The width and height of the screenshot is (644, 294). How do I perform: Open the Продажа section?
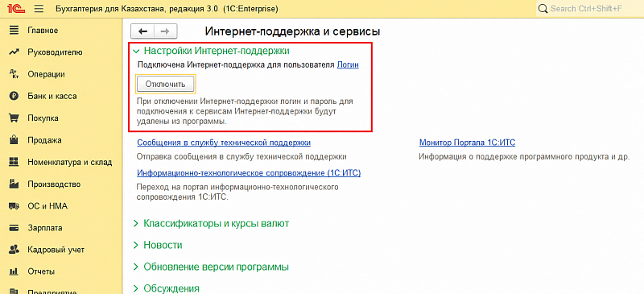(x=45, y=140)
